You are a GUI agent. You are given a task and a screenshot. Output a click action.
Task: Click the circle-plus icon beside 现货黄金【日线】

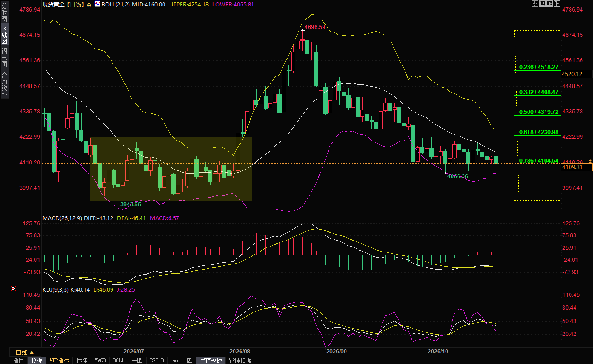pyautogui.click(x=89, y=4)
